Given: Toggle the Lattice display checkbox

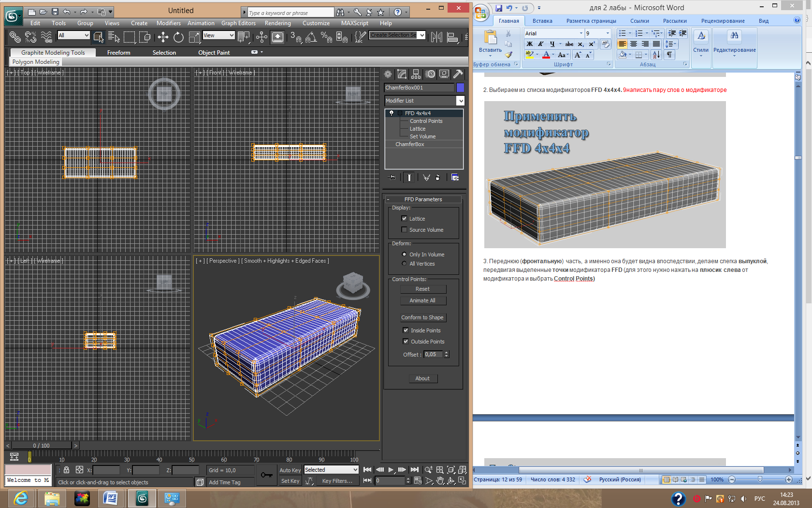Looking at the screenshot, I should [x=405, y=219].
